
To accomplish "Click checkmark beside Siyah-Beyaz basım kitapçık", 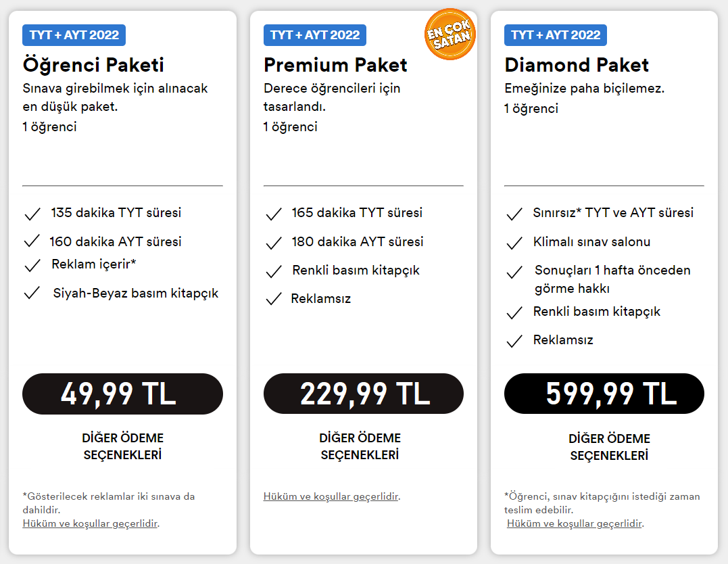I will pos(32,293).
